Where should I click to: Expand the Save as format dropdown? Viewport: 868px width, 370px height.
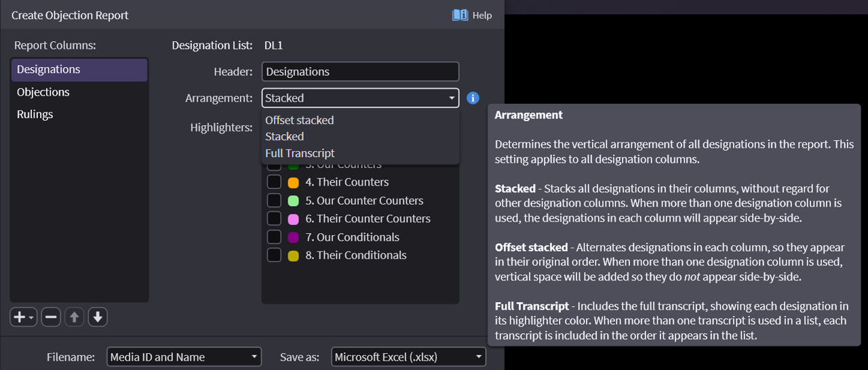click(409, 357)
